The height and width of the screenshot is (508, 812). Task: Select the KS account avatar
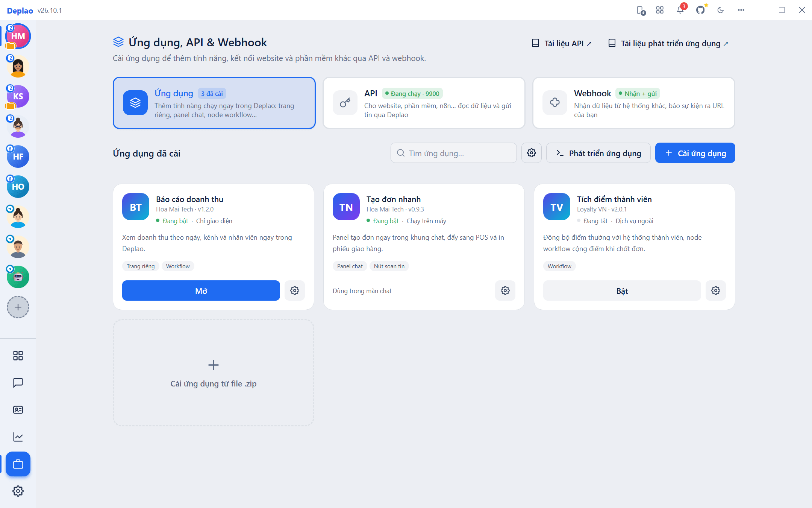click(x=18, y=96)
